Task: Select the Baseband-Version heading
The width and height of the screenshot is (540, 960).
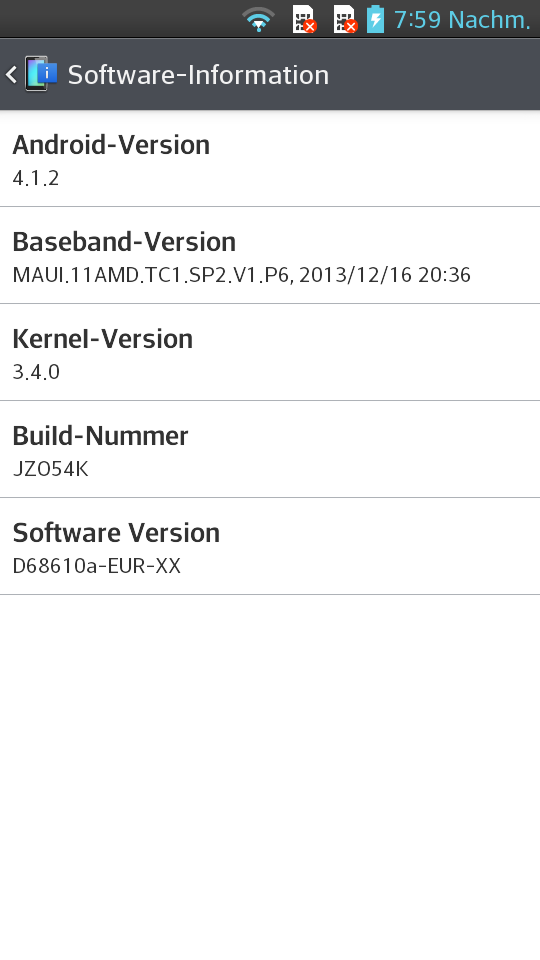Action: pyautogui.click(x=124, y=242)
